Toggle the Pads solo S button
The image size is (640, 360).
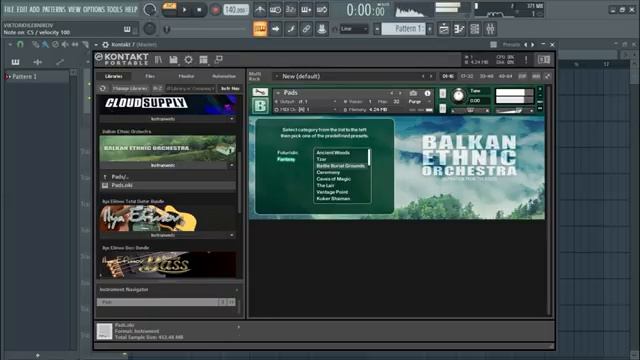[442, 93]
